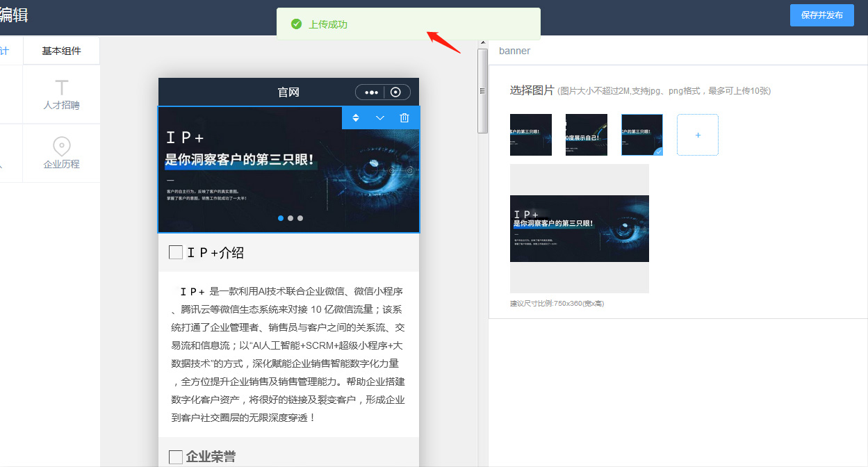Click the banner move up/down sort icon
This screenshot has width=868, height=467.
click(x=356, y=118)
